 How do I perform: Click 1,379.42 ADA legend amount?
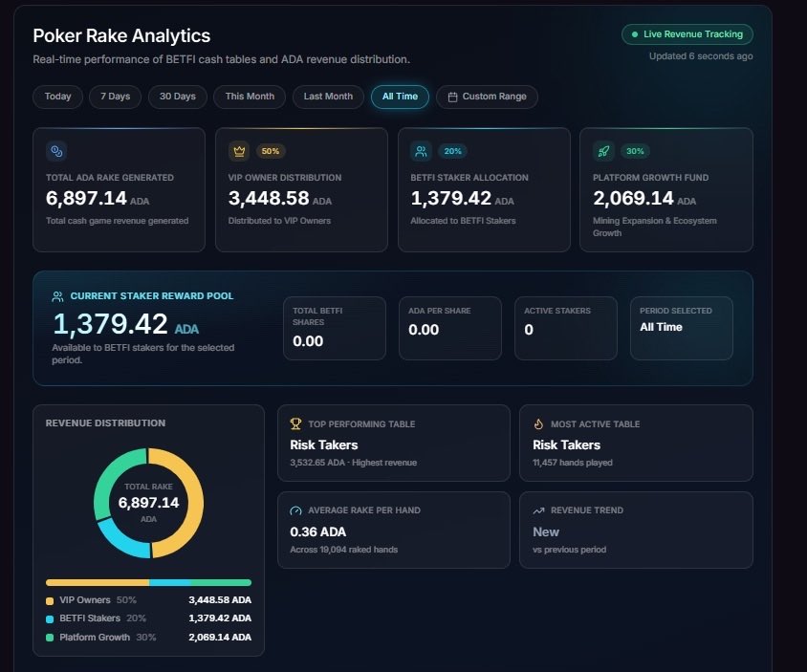220,618
